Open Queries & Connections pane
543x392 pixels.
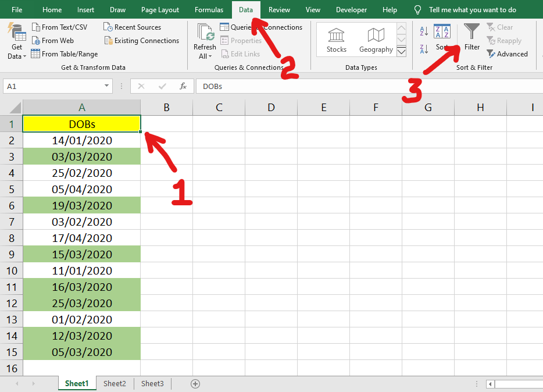tap(261, 27)
